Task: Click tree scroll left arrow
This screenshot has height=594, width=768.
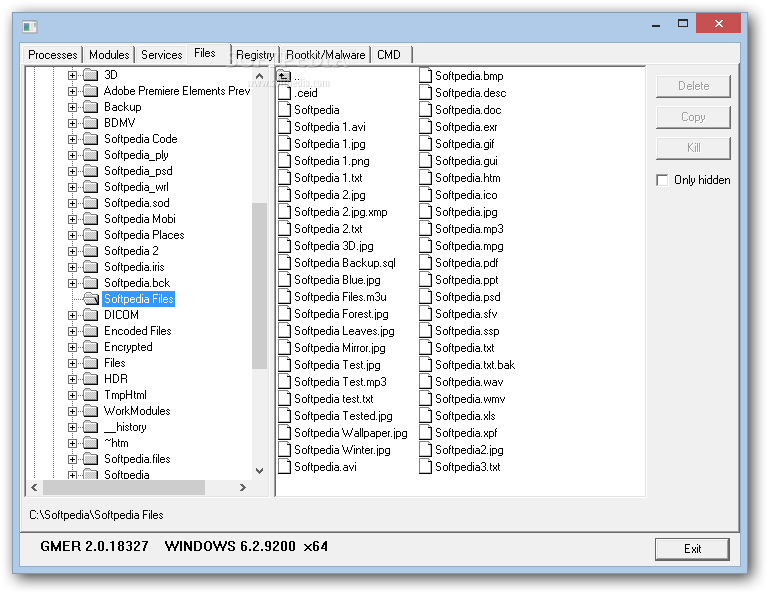Action: [34, 487]
